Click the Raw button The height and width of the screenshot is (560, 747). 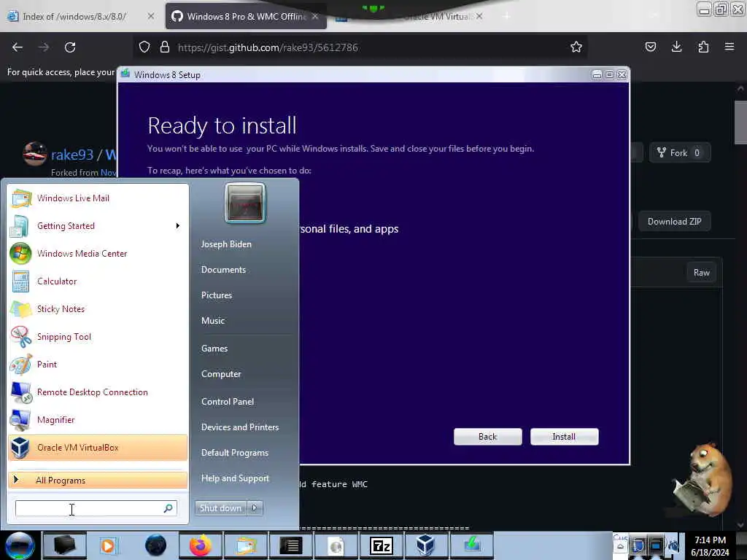point(701,273)
